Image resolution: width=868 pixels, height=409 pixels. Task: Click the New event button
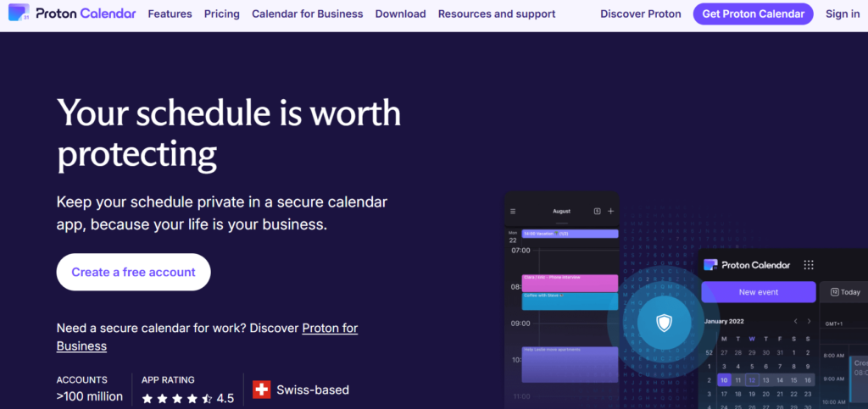(x=759, y=292)
